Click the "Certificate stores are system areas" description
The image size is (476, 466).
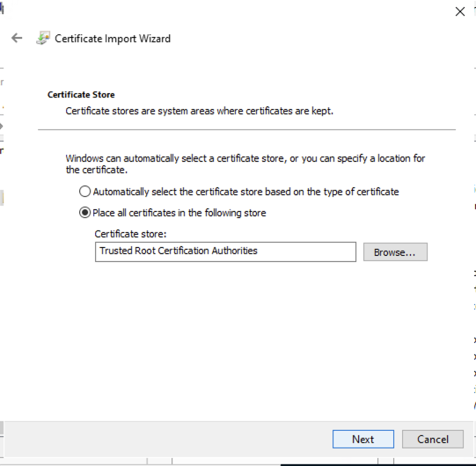[200, 111]
